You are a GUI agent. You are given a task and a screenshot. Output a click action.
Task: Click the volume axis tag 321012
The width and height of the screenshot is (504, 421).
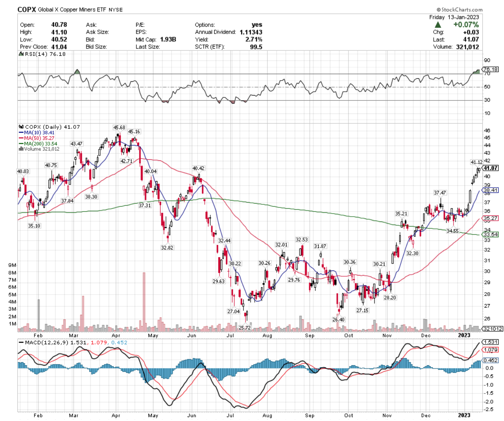coord(493,329)
